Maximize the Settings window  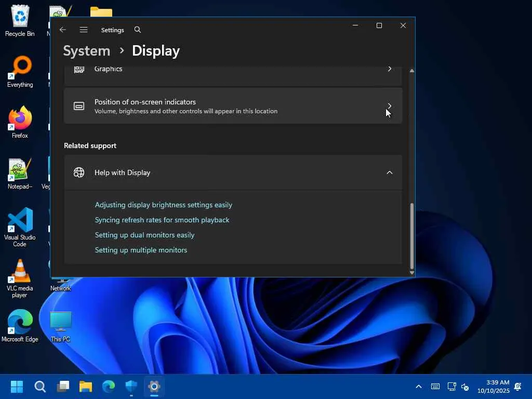[x=379, y=25]
